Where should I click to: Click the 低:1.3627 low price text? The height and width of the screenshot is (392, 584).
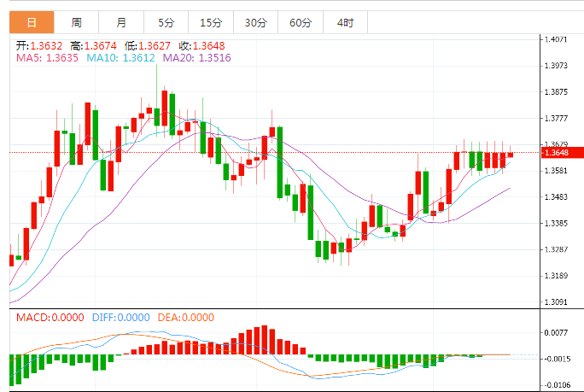pyautogui.click(x=148, y=46)
